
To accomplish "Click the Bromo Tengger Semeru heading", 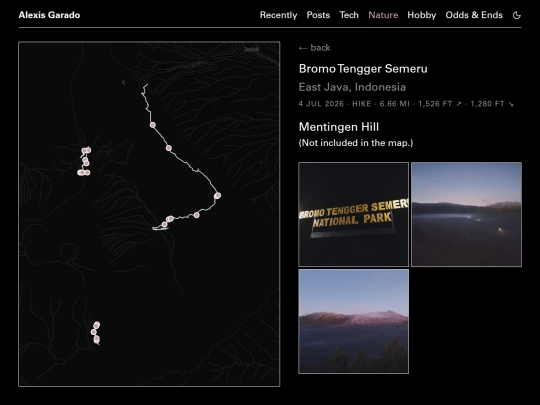I will click(x=363, y=69).
